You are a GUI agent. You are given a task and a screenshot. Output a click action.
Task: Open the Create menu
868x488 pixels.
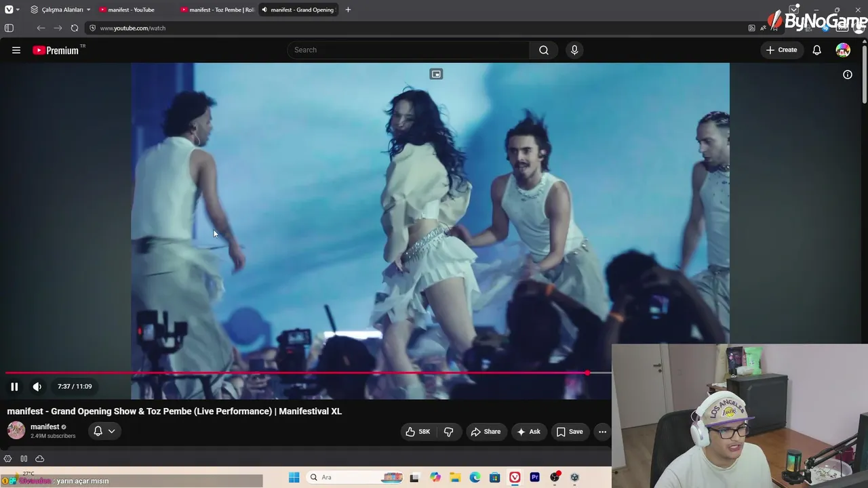781,50
